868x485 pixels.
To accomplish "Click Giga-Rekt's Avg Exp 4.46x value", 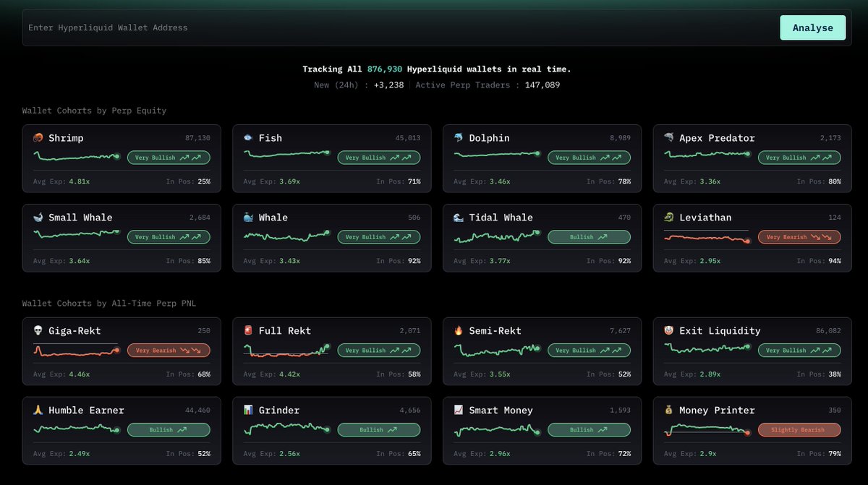I will (x=80, y=374).
